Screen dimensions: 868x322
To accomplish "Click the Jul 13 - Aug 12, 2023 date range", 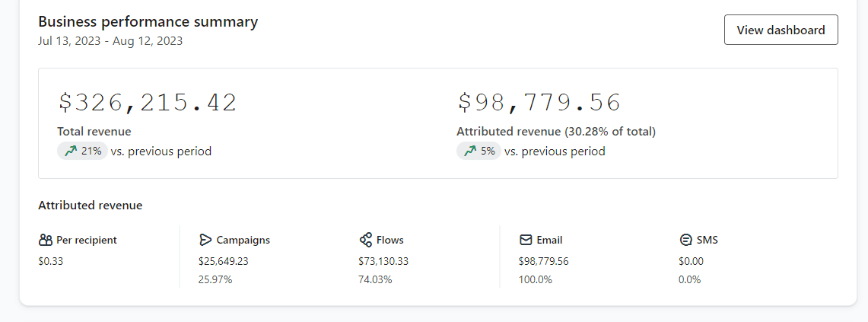I will [110, 41].
